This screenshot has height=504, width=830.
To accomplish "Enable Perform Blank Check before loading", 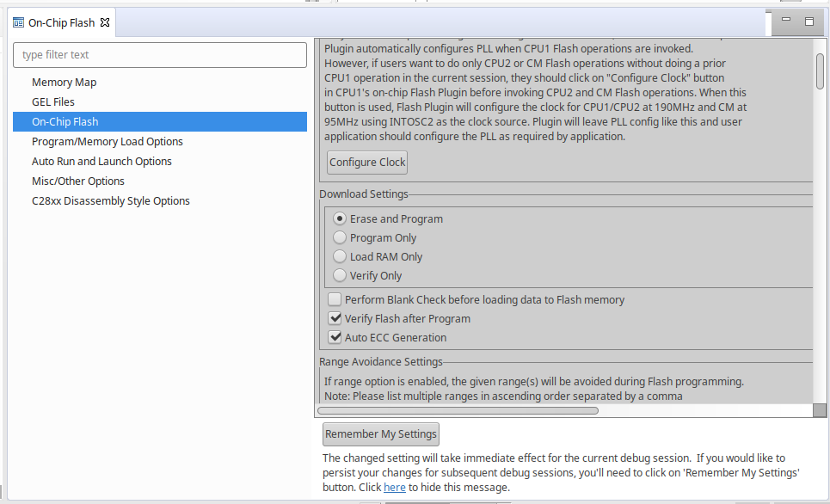I will pos(335,300).
